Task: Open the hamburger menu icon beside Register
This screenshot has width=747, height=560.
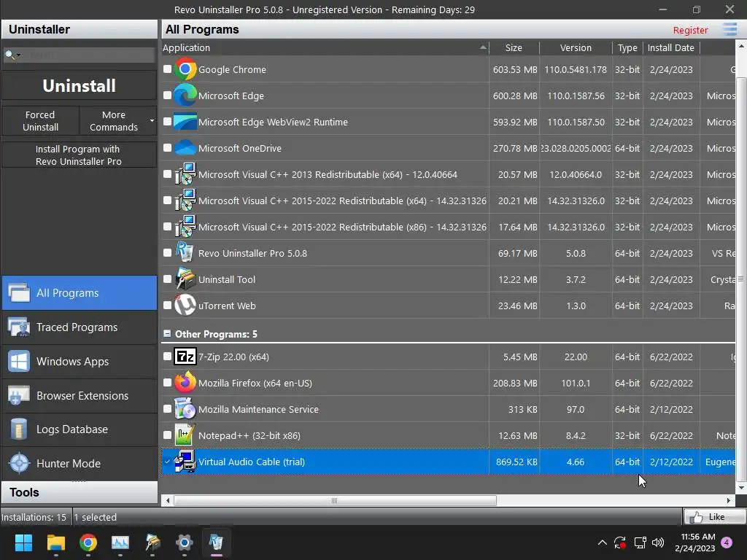Action: pyautogui.click(x=729, y=29)
